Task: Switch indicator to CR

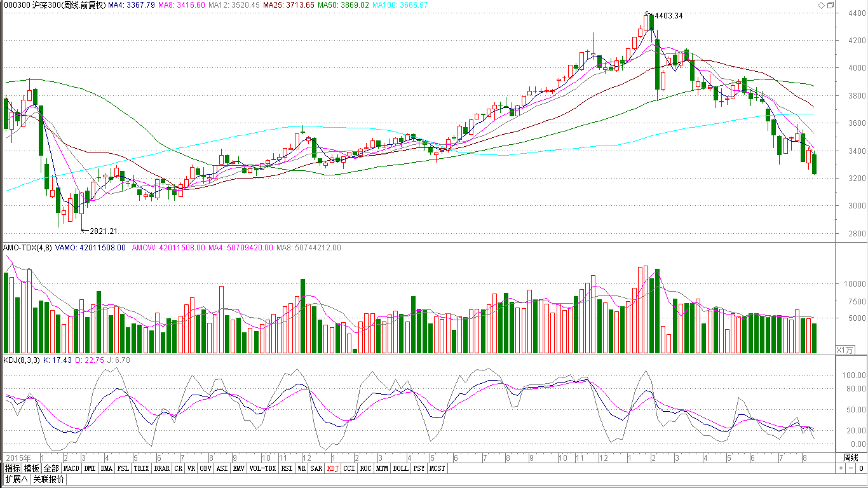Action: tap(179, 468)
